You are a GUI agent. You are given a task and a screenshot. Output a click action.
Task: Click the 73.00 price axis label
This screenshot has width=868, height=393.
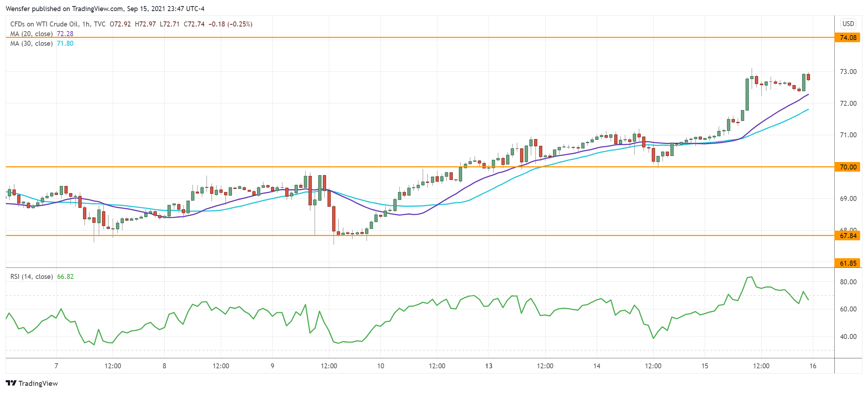[848, 72]
